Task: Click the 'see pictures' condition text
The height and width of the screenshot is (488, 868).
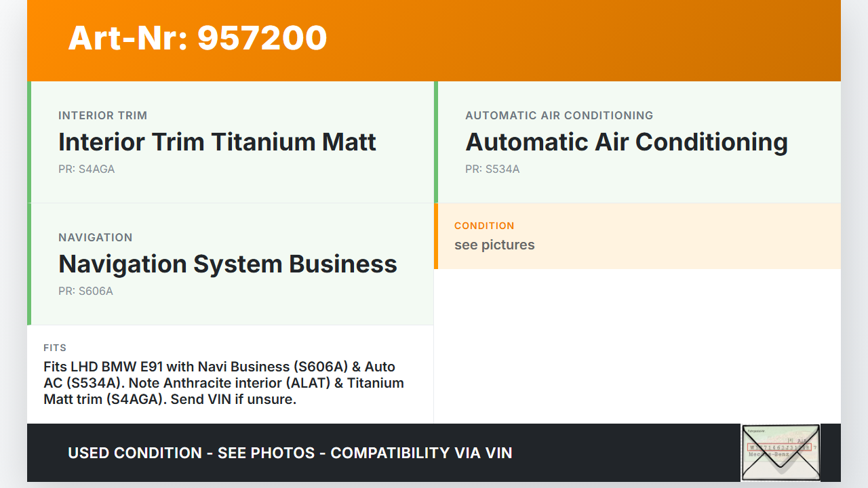Action: pyautogui.click(x=494, y=245)
